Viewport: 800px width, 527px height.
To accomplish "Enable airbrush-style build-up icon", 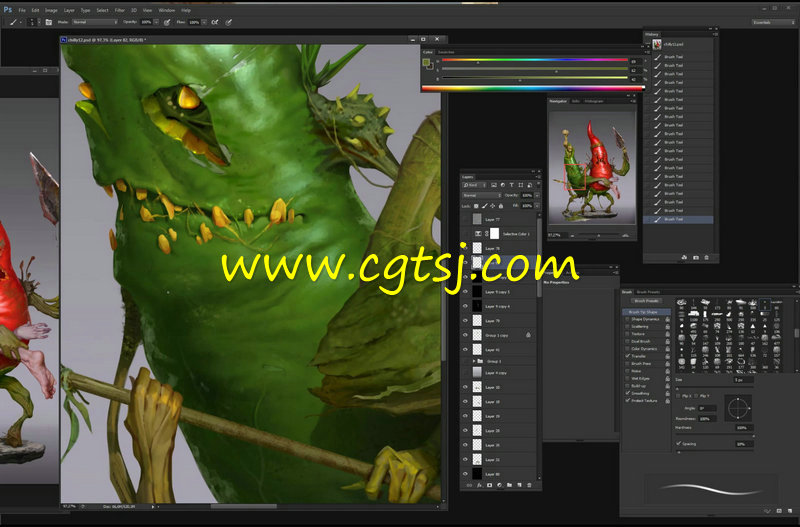I will pos(215,22).
